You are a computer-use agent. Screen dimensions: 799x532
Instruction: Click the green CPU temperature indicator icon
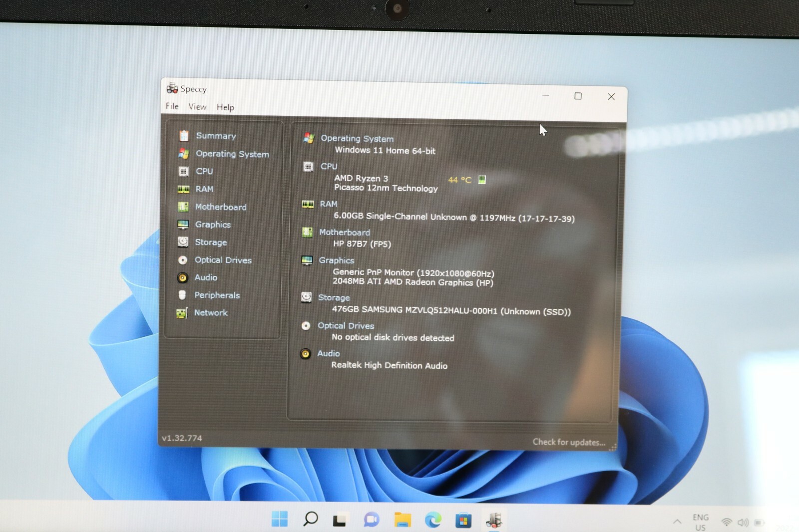tap(482, 180)
